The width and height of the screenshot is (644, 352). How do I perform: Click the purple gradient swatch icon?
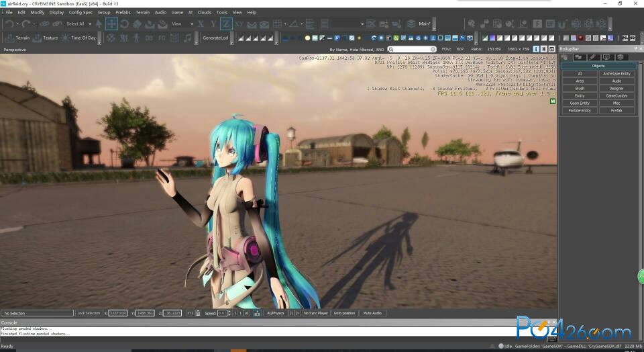[x=492, y=38]
